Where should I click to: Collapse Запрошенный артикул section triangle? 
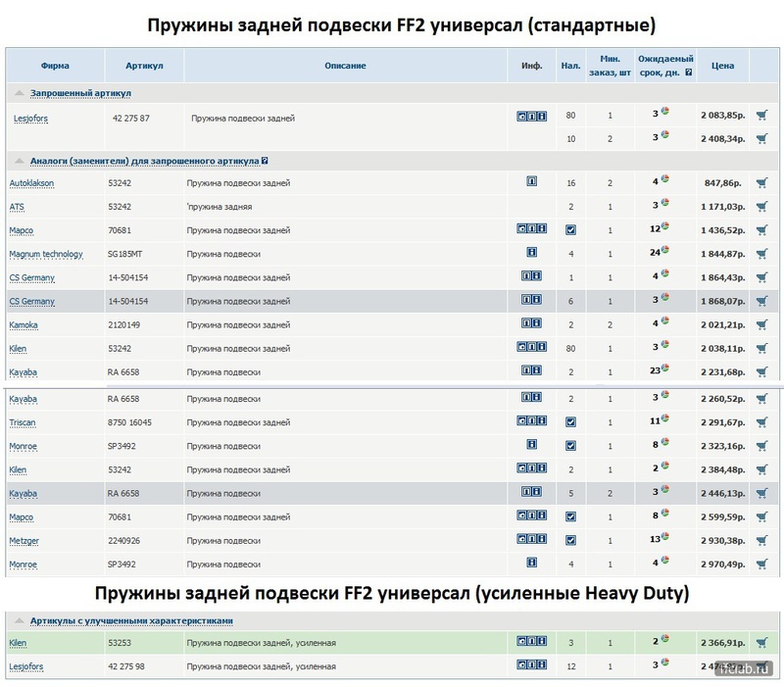[20, 93]
